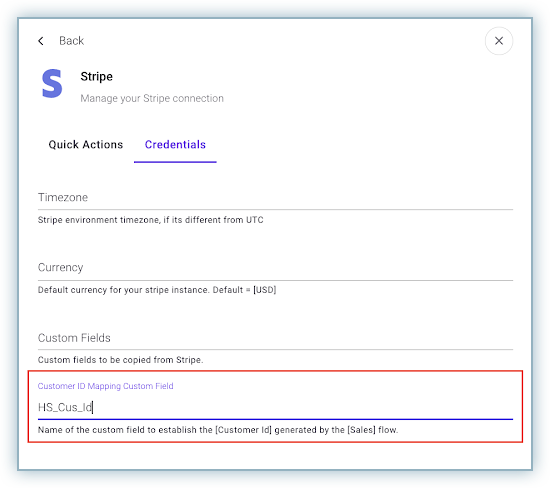Click 'Default currency for your stripe instance' text

pos(157,290)
